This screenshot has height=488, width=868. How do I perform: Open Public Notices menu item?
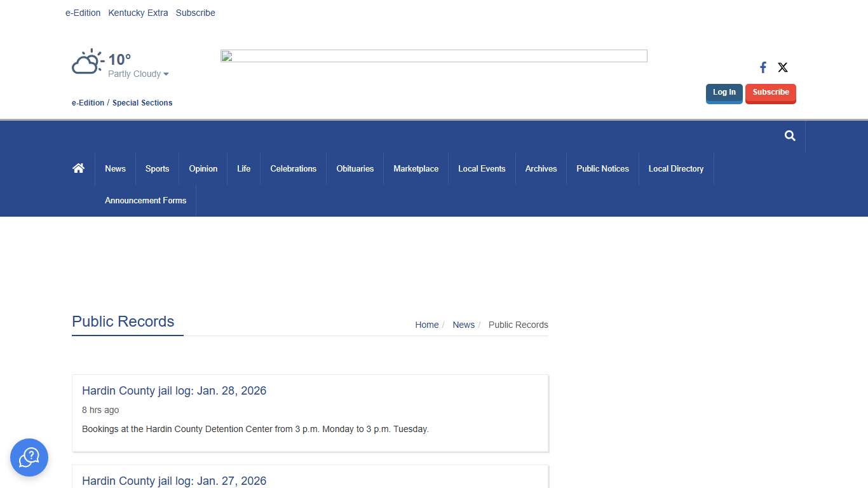[x=602, y=169]
